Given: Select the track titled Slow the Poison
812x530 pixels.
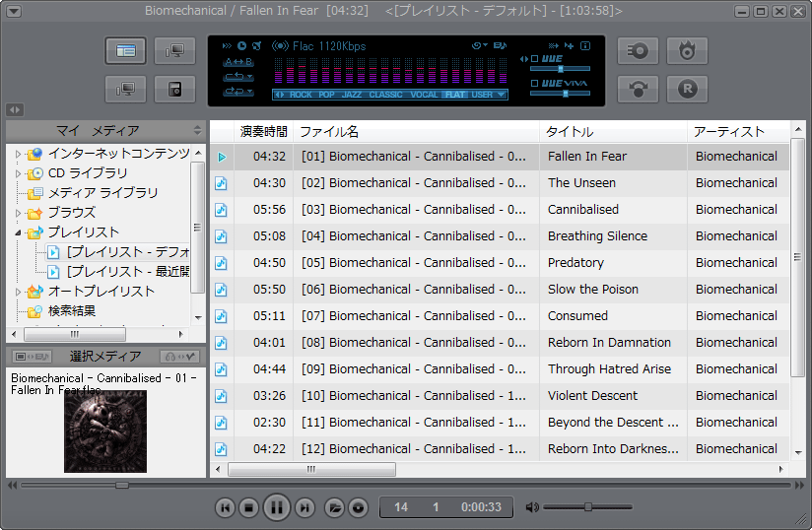Looking at the screenshot, I should click(593, 290).
